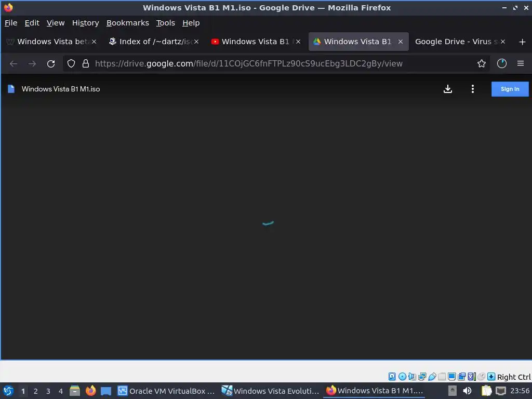This screenshot has height=399, width=532.
Task: Click the VirtualBox mouse integration status icon
Action: (x=481, y=376)
